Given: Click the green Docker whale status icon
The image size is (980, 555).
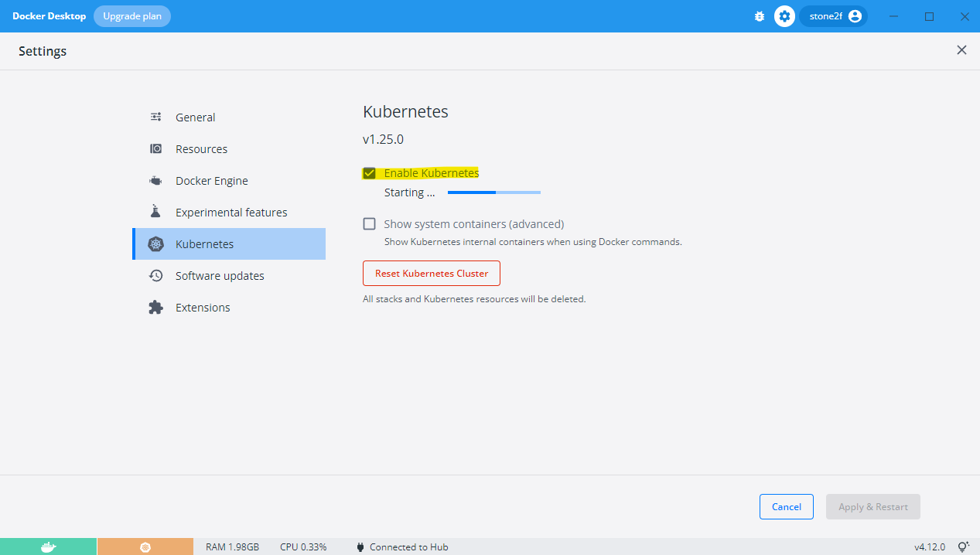Looking at the screenshot, I should tap(48, 547).
